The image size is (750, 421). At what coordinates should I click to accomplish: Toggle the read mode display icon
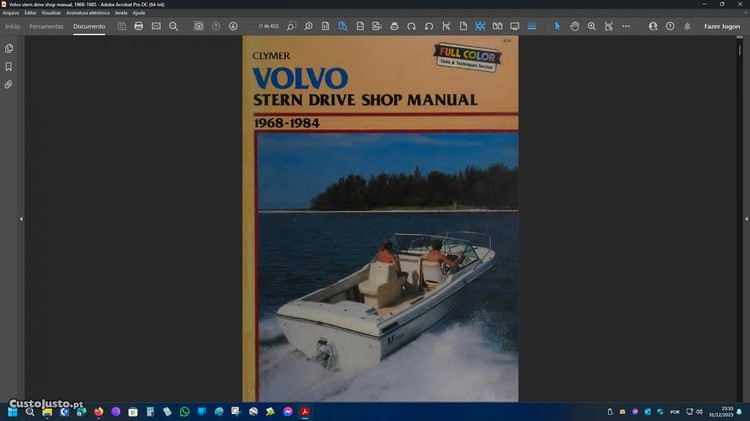515,26
